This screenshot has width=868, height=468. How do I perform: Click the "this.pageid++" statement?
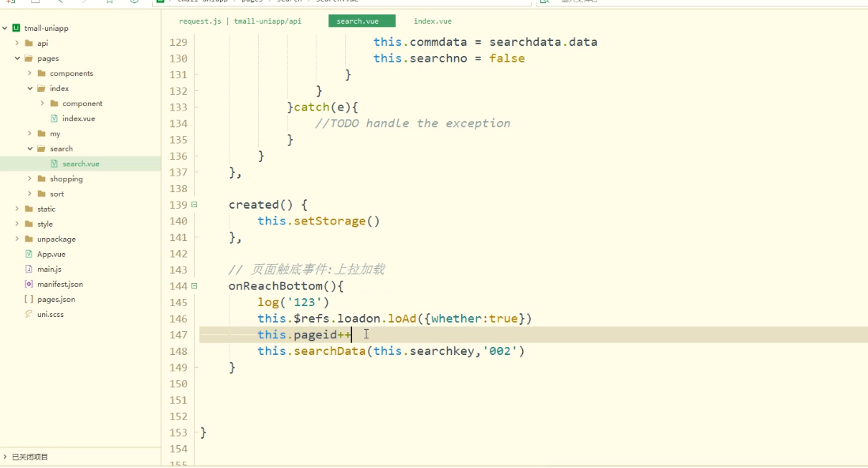304,334
